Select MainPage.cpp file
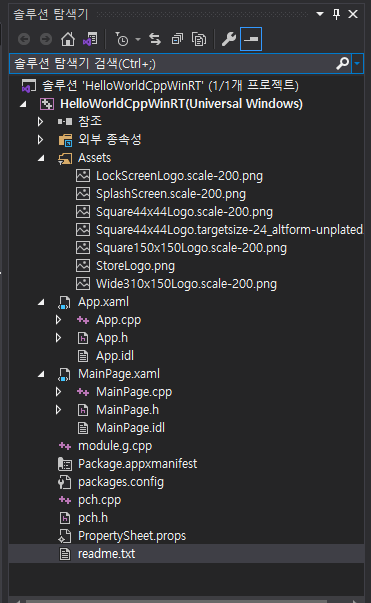This screenshot has width=371, height=603. [x=134, y=392]
